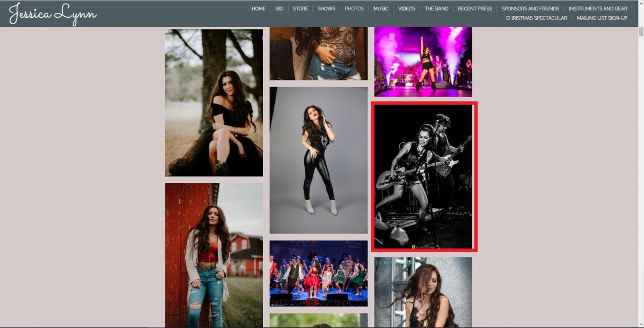The width and height of the screenshot is (644, 328).
Task: Go to VIDEOS section
Action: (x=406, y=9)
